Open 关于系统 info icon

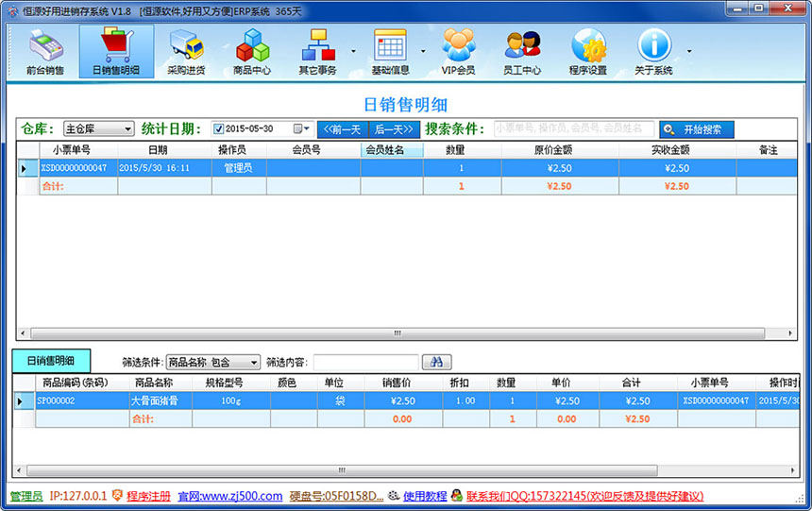coord(653,52)
